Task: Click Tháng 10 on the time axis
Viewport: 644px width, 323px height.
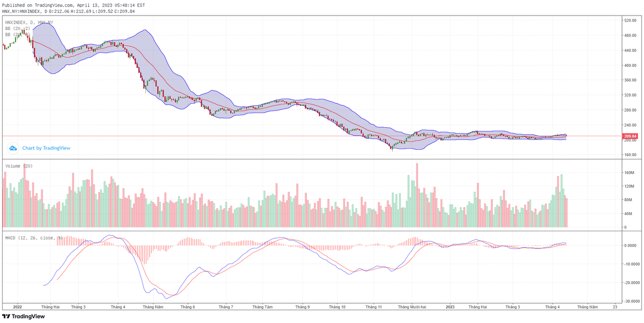Action: tap(337, 307)
